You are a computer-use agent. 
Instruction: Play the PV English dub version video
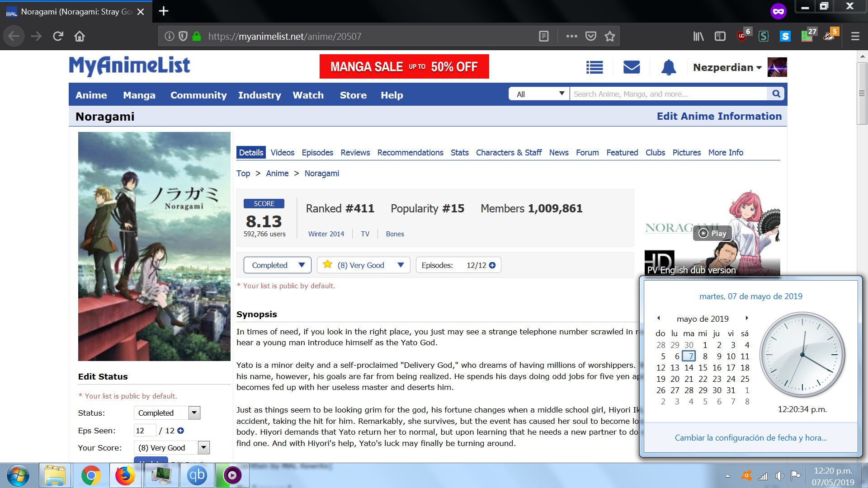point(712,233)
